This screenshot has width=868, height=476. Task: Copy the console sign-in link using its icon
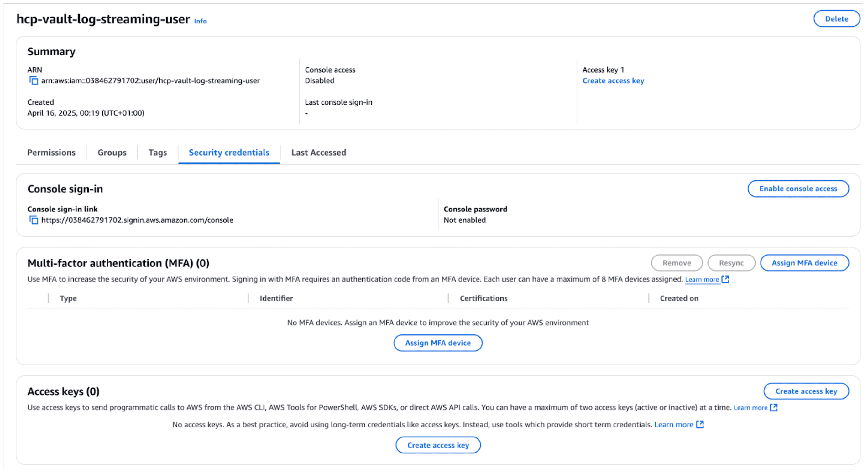pos(33,220)
